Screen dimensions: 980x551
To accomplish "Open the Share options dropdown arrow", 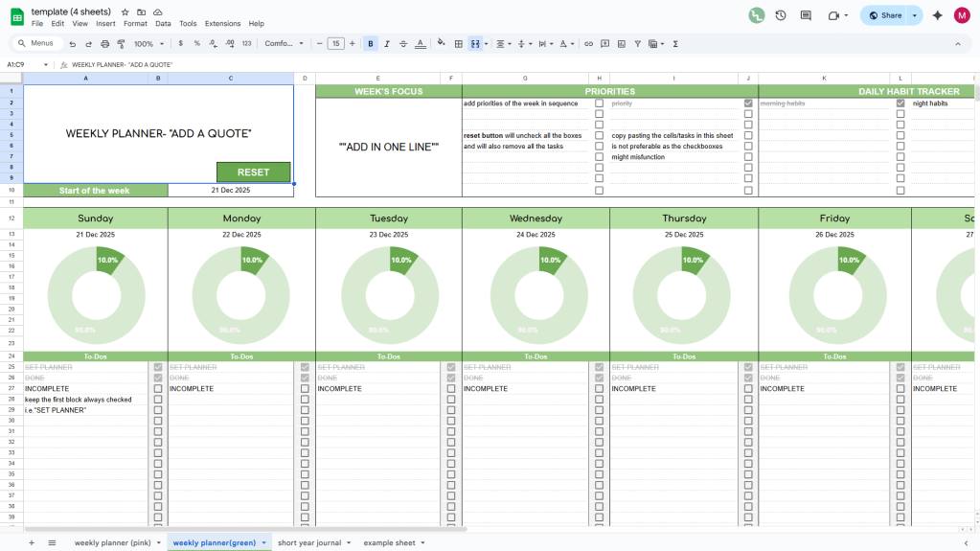I will (915, 15).
